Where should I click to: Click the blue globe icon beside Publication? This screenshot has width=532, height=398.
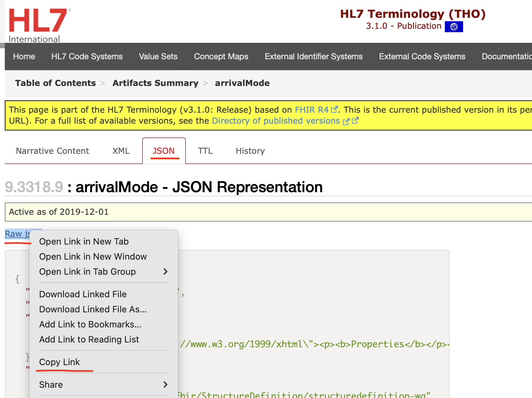(454, 27)
